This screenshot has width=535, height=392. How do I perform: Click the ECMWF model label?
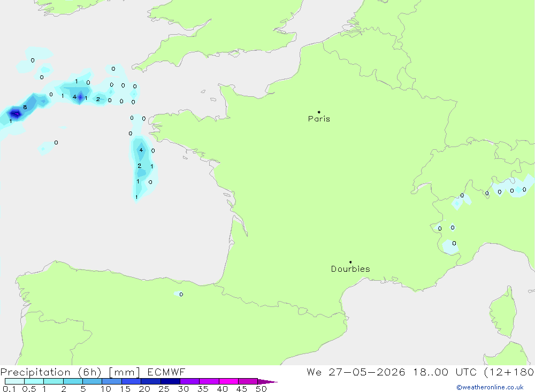point(166,372)
